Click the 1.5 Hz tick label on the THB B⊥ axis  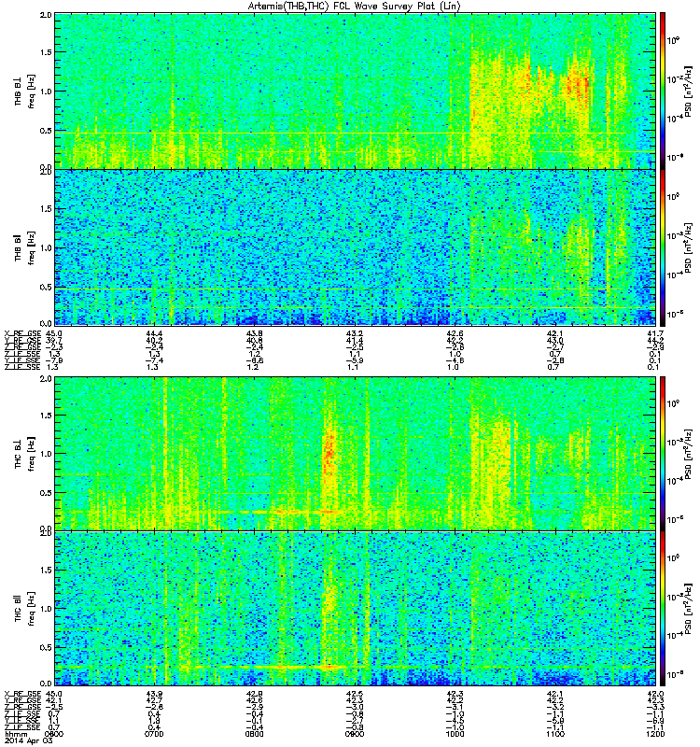pyautogui.click(x=46, y=52)
